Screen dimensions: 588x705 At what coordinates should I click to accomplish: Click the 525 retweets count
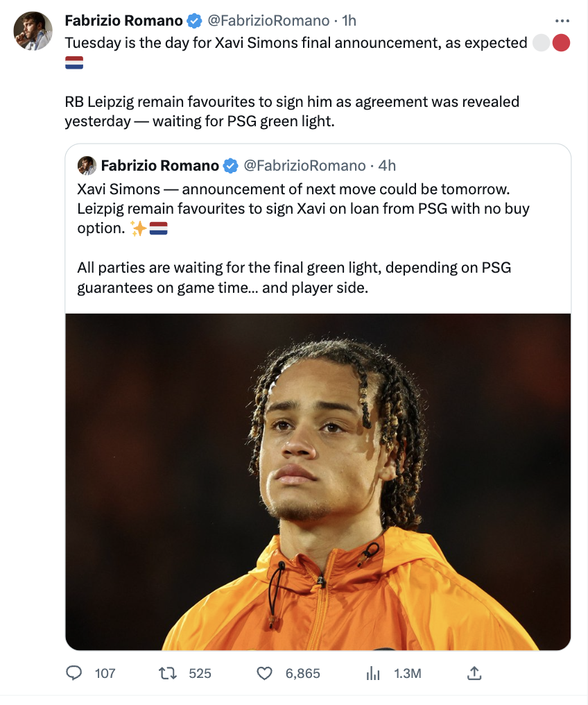click(x=200, y=673)
